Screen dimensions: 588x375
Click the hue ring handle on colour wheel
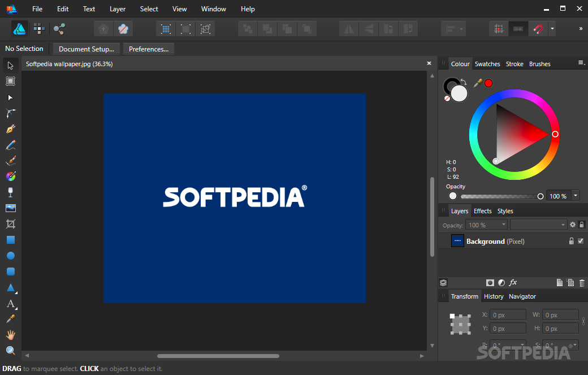coord(555,134)
